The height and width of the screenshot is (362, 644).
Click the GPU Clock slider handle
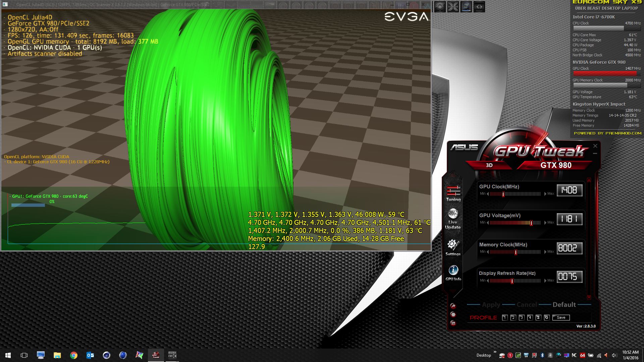[x=503, y=194]
